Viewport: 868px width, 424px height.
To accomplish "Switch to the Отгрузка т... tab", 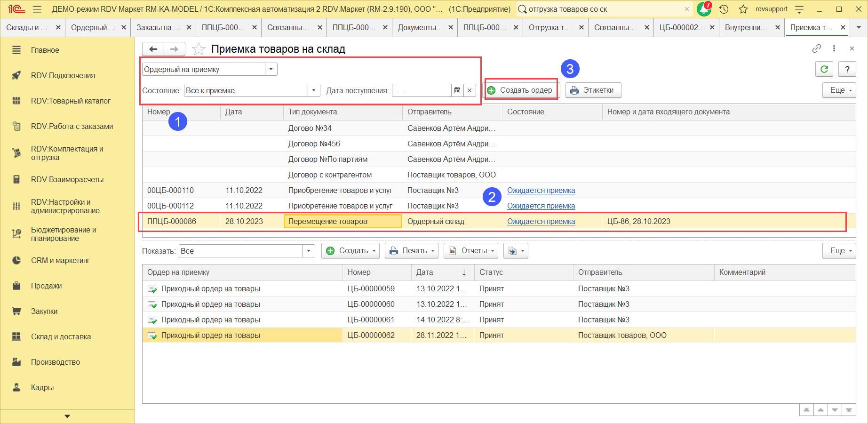I will tap(549, 27).
